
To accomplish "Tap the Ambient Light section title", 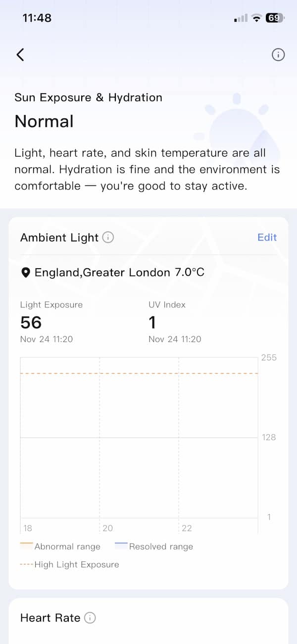I will [x=59, y=237].
